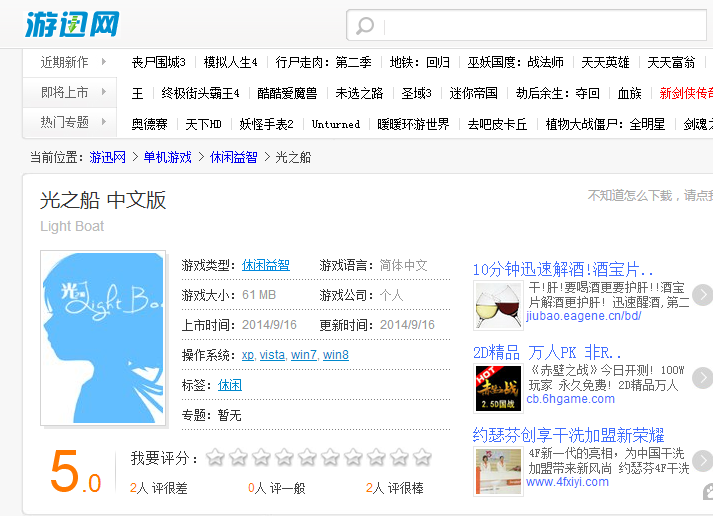The width and height of the screenshot is (713, 516).
Task: Go to 游迅网 breadcrumb link
Action: pyautogui.click(x=107, y=157)
